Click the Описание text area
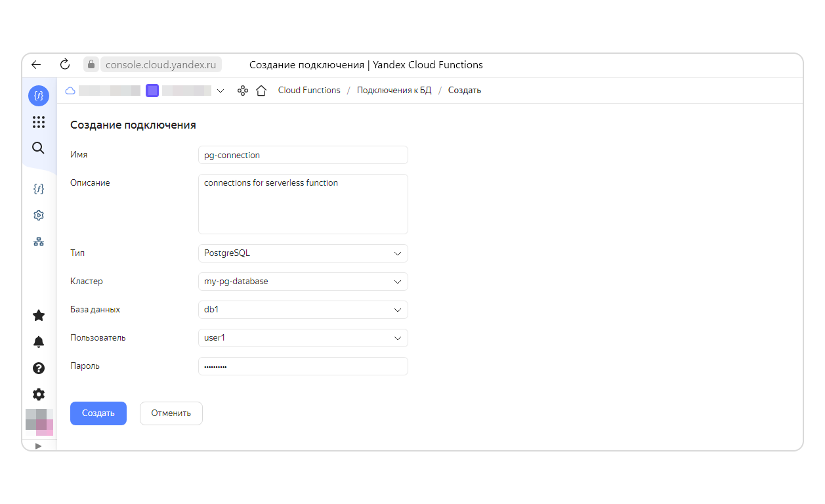 pos(303,204)
